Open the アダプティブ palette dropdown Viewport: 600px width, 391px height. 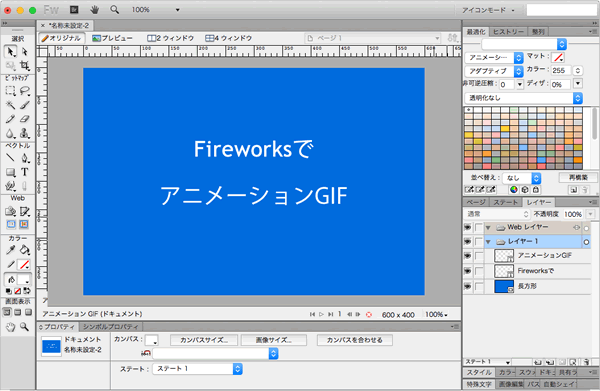494,71
